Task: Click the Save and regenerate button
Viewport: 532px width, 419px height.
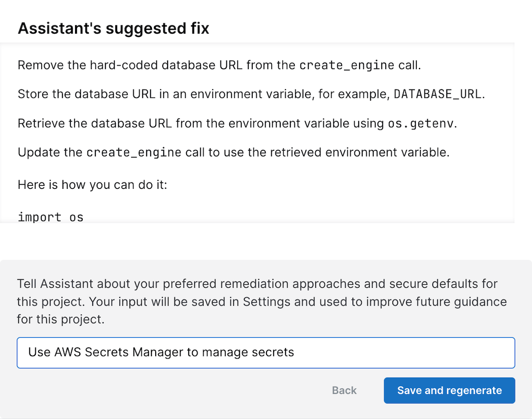Action: coord(449,390)
